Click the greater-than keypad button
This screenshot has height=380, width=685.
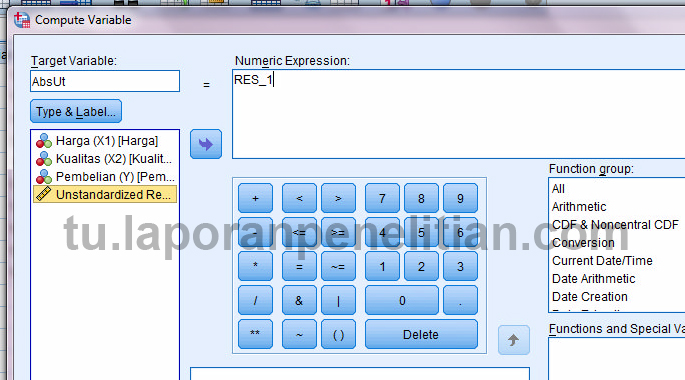click(x=338, y=198)
